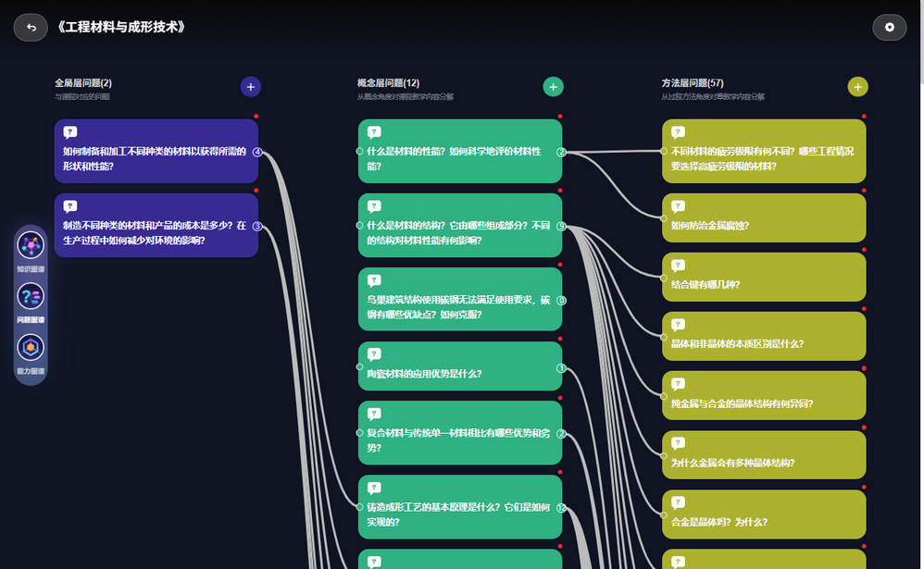924x569 pixels.
Task: Add a new 全局层问题 with the purple plus
Action: click(250, 87)
